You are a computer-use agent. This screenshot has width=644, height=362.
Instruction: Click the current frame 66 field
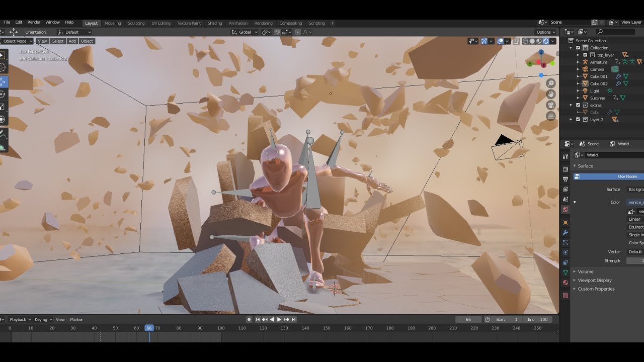468,319
